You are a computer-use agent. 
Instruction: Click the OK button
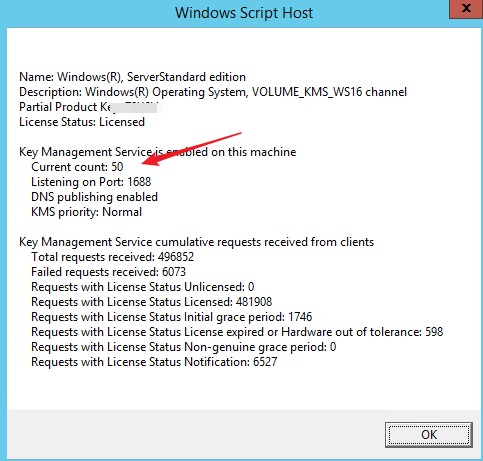pyautogui.click(x=429, y=435)
